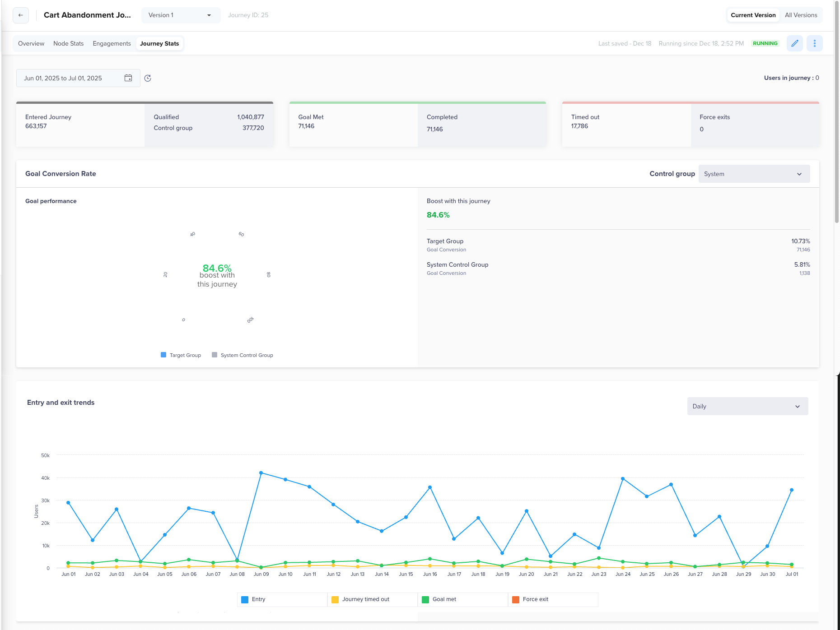Toggle Force exit legend item
This screenshot has width=840, height=630.
(x=553, y=599)
